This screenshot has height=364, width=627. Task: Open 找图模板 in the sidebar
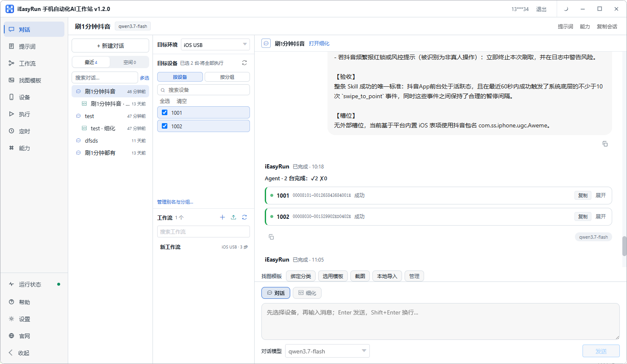(x=34, y=80)
